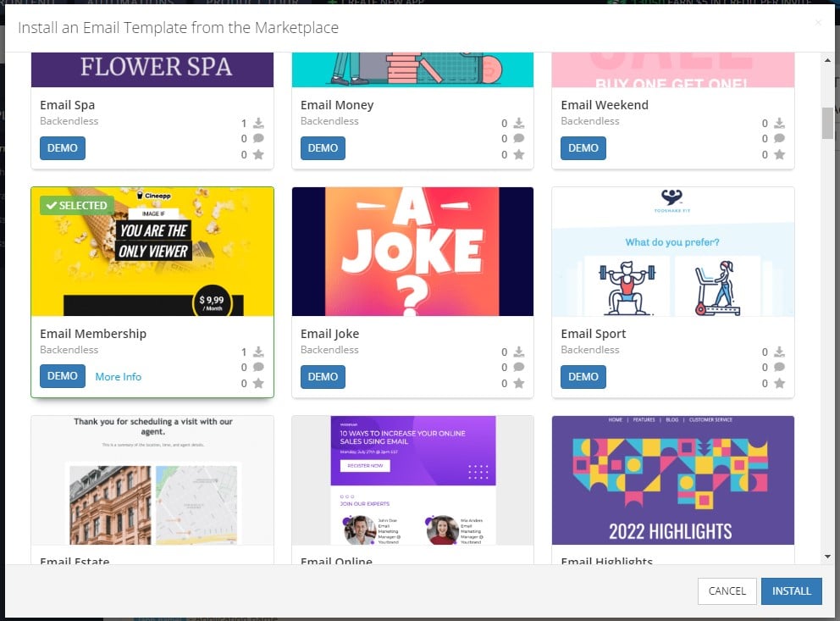Click star rating icon on Email Weekend card

coord(780,154)
